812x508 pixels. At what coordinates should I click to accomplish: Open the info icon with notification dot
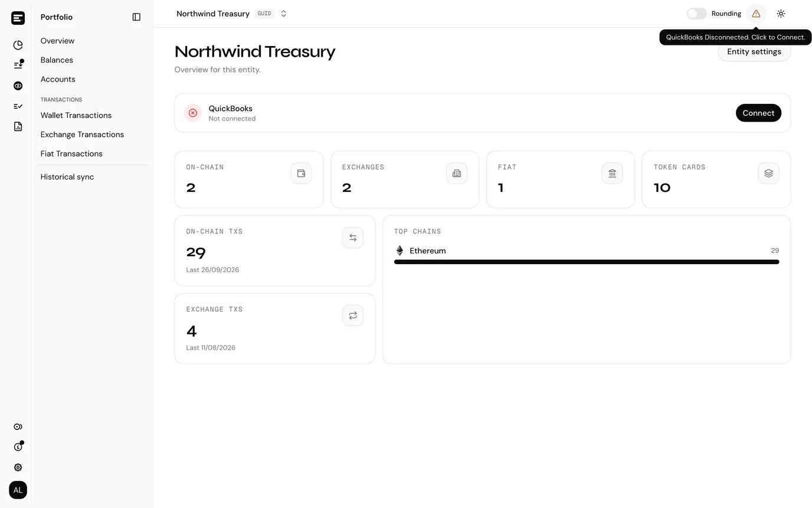tap(18, 447)
